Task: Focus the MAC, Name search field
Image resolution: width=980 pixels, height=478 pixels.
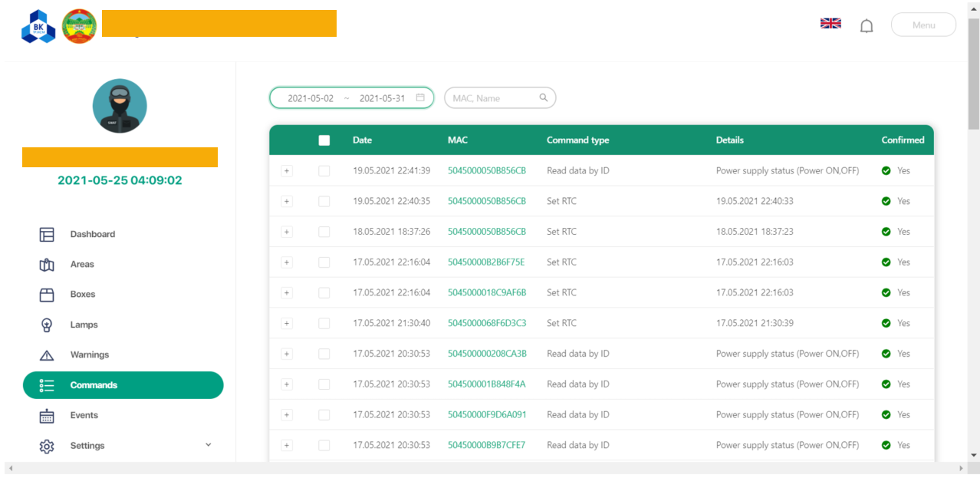Action: (493, 98)
